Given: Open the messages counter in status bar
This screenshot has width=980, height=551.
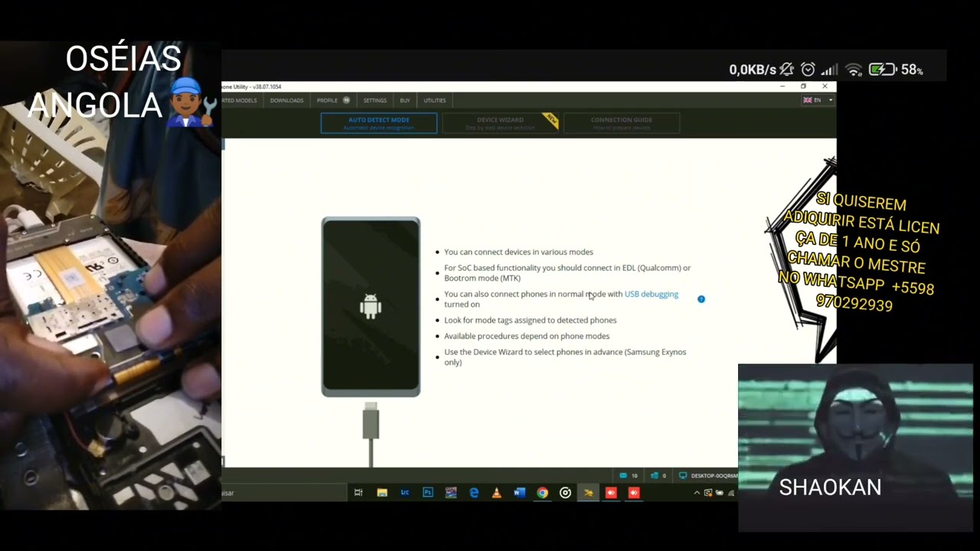Looking at the screenshot, I should 629,475.
